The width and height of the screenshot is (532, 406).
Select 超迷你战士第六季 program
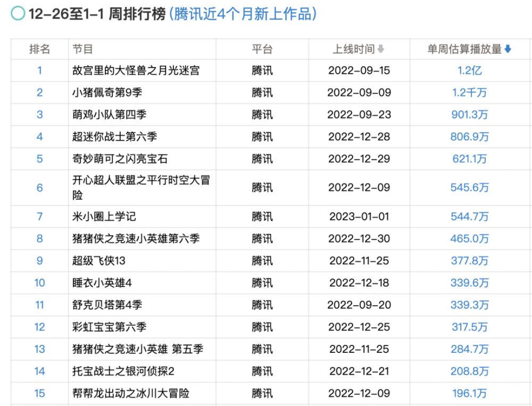115,137
